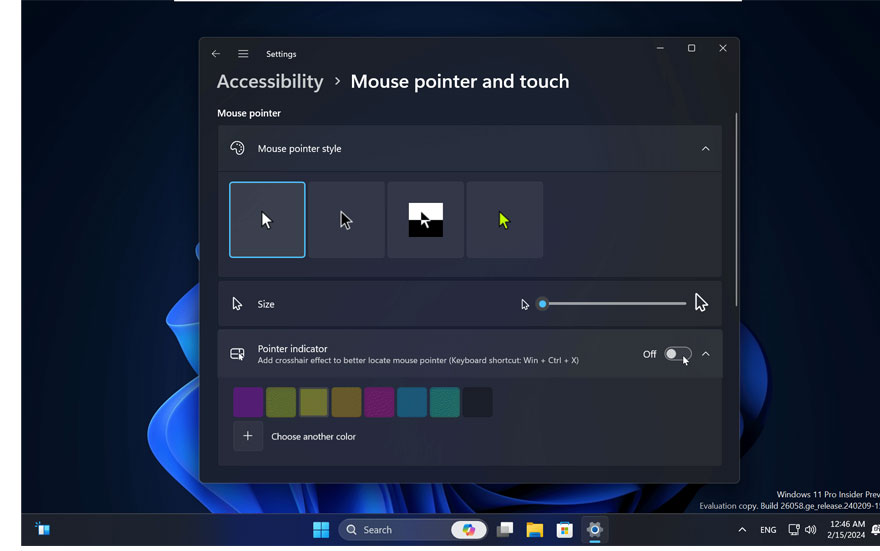Viewport: 880px width, 551px height.
Task: Open File Explorer from taskbar
Action: point(535,530)
